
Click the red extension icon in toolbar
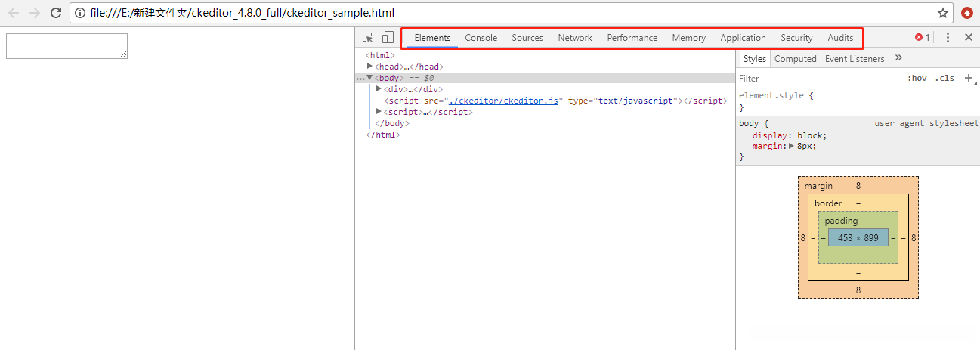966,13
